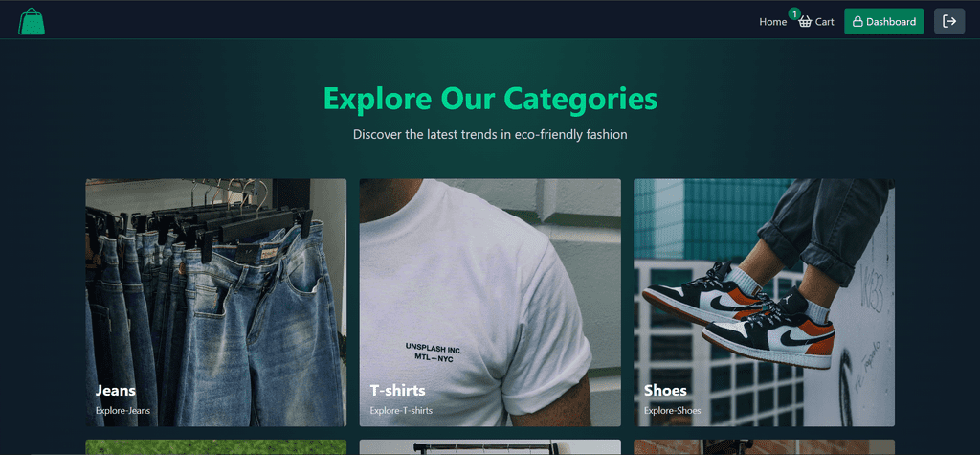Open the Shoes category sneaker photo
Image resolution: width=980 pixels, height=455 pixels.
764,303
